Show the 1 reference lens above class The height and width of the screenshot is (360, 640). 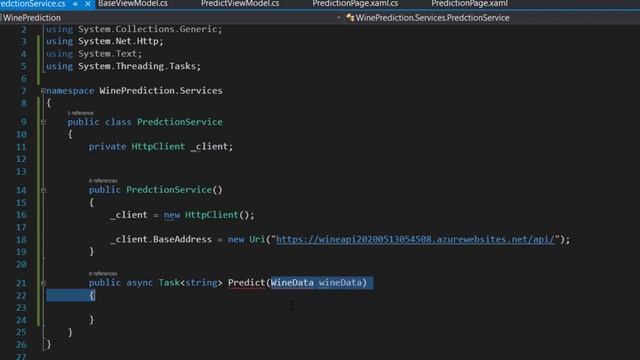pyautogui.click(x=80, y=113)
